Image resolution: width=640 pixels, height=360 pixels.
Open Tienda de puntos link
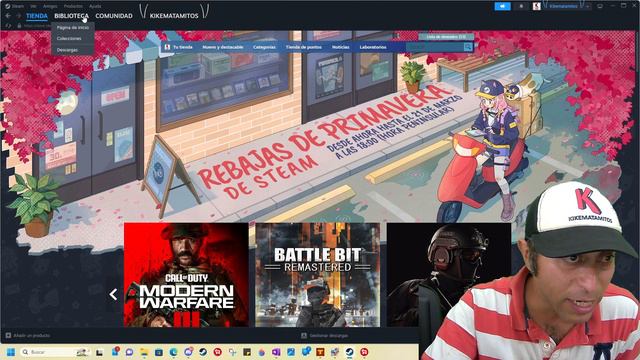[x=303, y=47]
